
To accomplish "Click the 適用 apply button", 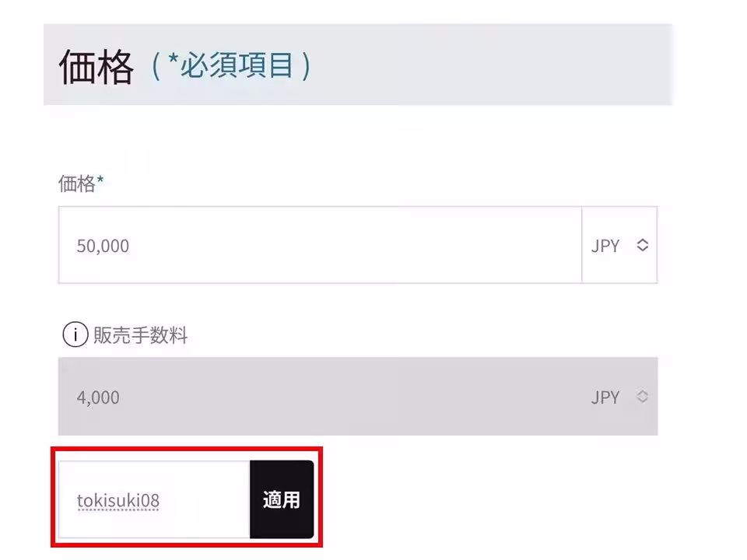I will (x=282, y=499).
